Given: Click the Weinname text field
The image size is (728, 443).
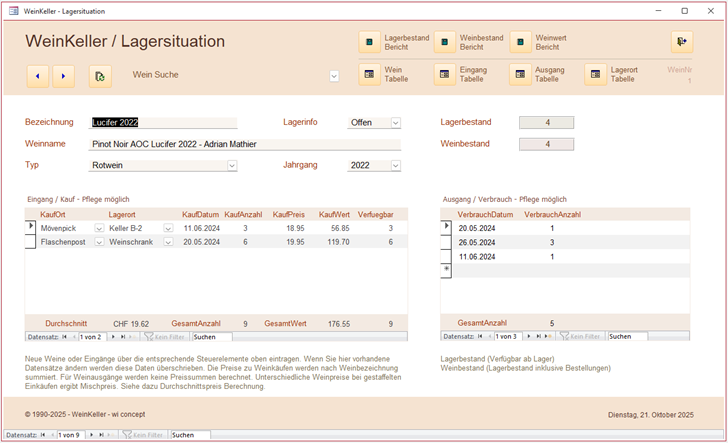Looking at the screenshot, I should coord(245,144).
